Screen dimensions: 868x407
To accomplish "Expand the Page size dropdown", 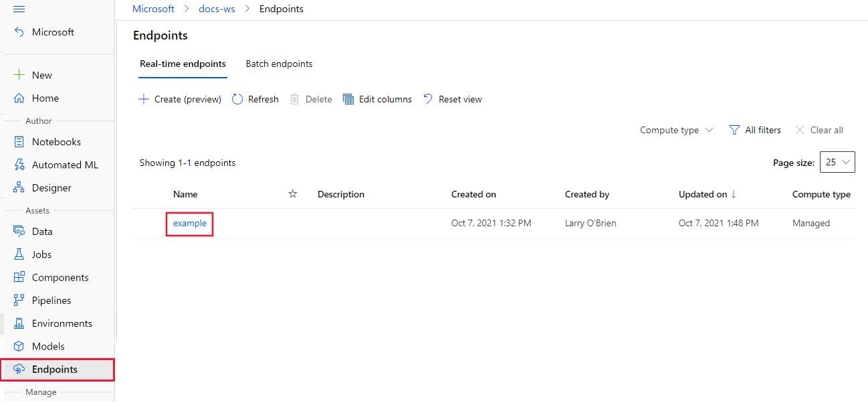I will point(837,162).
